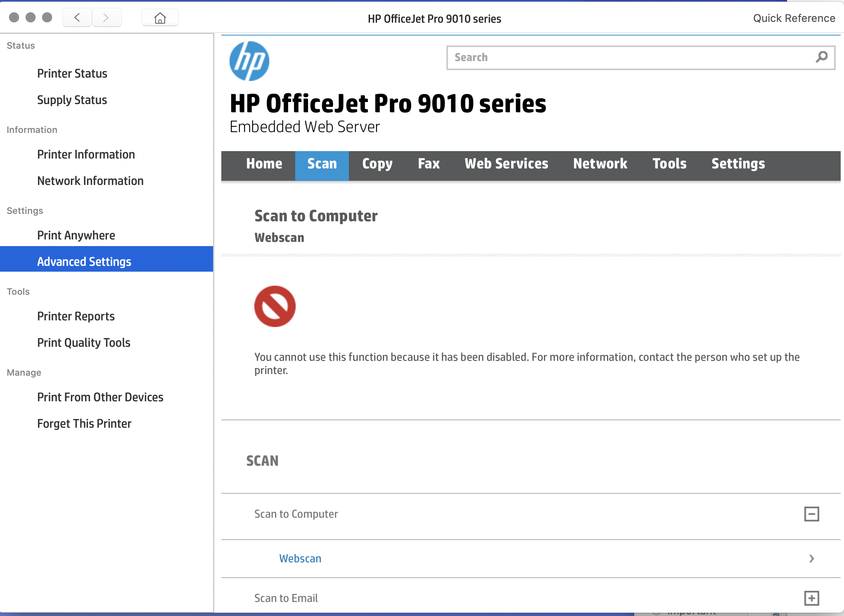Viewport: 844px width, 616px height.
Task: Select Print Quality Tools
Action: pos(83,342)
